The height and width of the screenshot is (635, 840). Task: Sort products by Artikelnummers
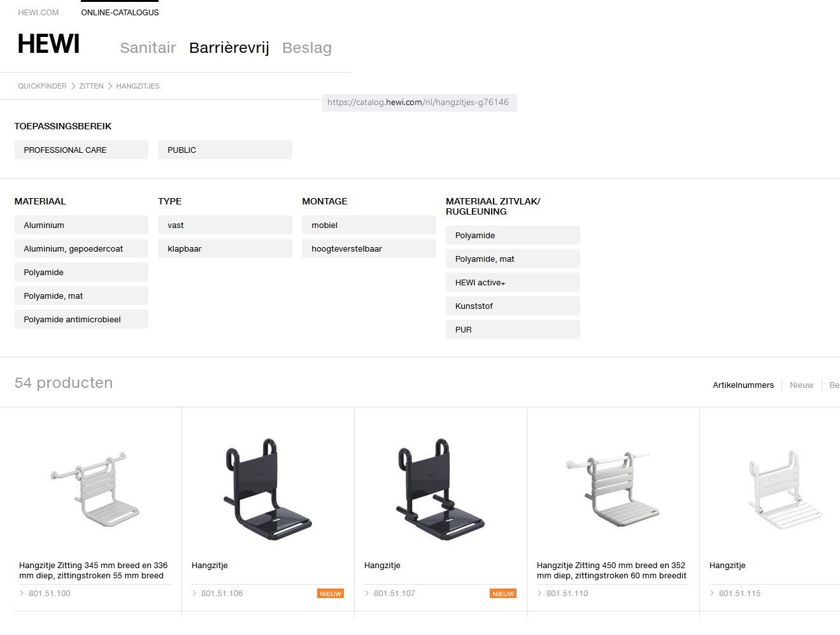[743, 385]
